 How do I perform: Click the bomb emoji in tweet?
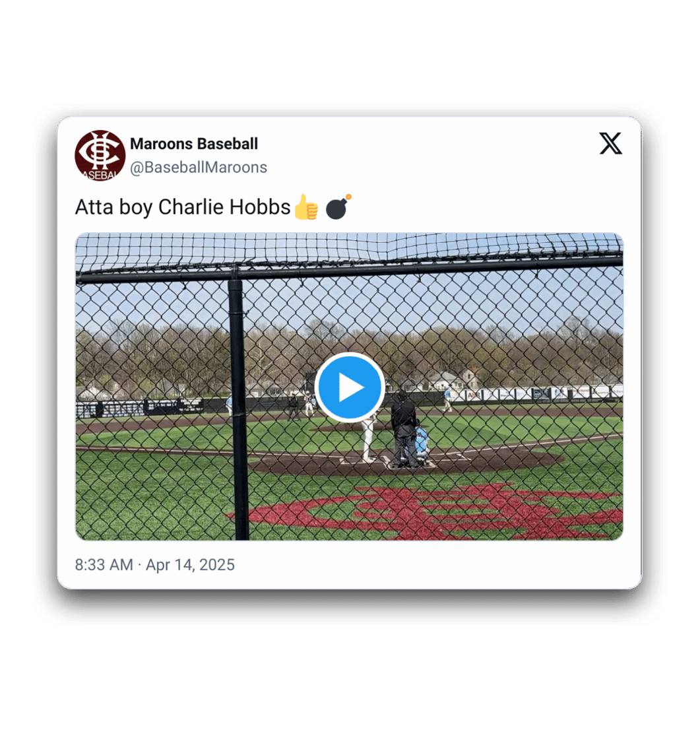[338, 207]
